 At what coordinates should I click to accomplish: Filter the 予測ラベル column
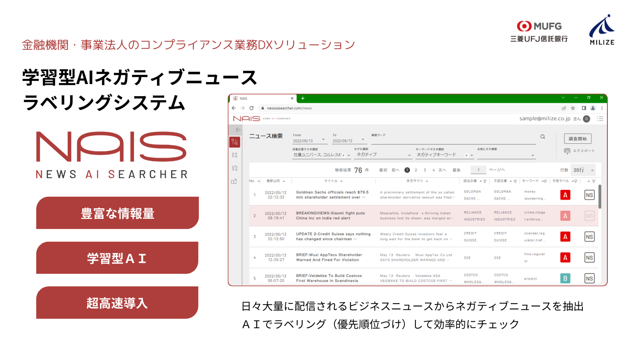click(576, 181)
